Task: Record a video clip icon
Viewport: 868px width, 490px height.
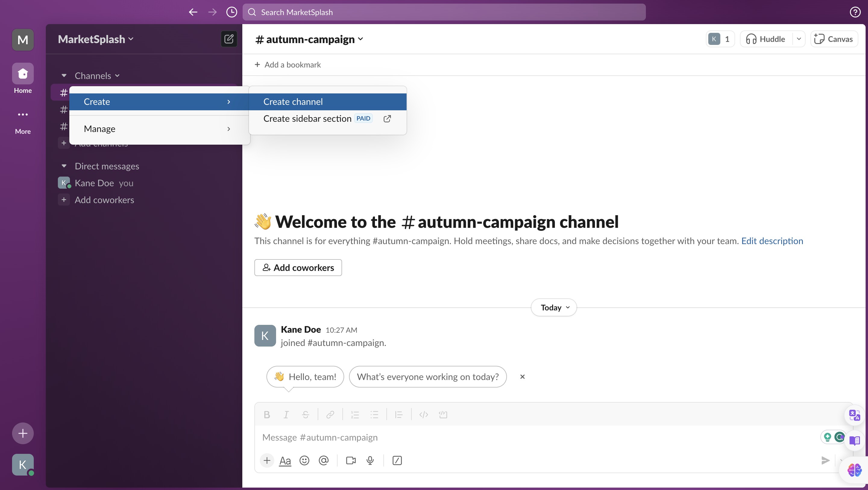Action: tap(351, 460)
